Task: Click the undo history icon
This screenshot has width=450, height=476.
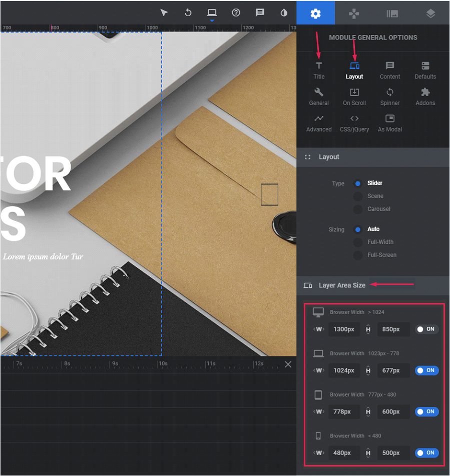Action: coord(188,12)
